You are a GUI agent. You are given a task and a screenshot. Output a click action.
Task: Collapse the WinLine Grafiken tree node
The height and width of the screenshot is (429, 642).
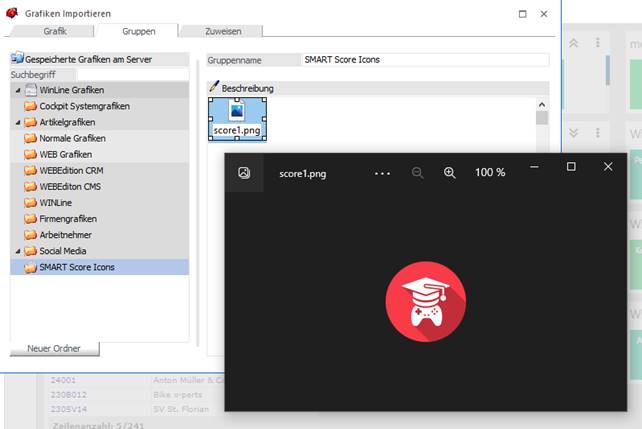pyautogui.click(x=18, y=90)
